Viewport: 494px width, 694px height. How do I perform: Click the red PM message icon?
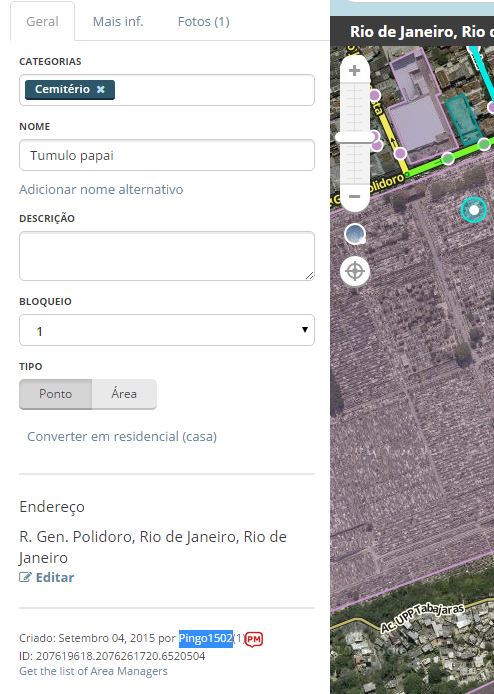(x=254, y=639)
